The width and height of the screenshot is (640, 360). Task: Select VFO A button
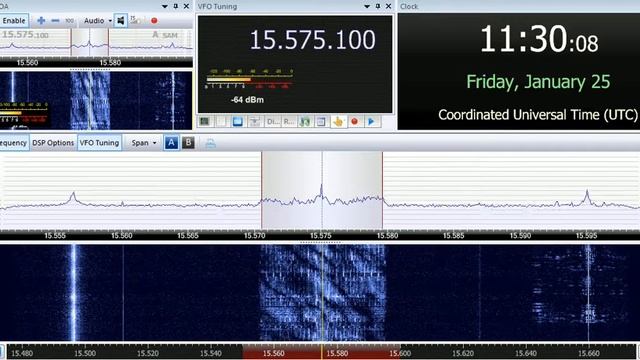pyautogui.click(x=171, y=142)
